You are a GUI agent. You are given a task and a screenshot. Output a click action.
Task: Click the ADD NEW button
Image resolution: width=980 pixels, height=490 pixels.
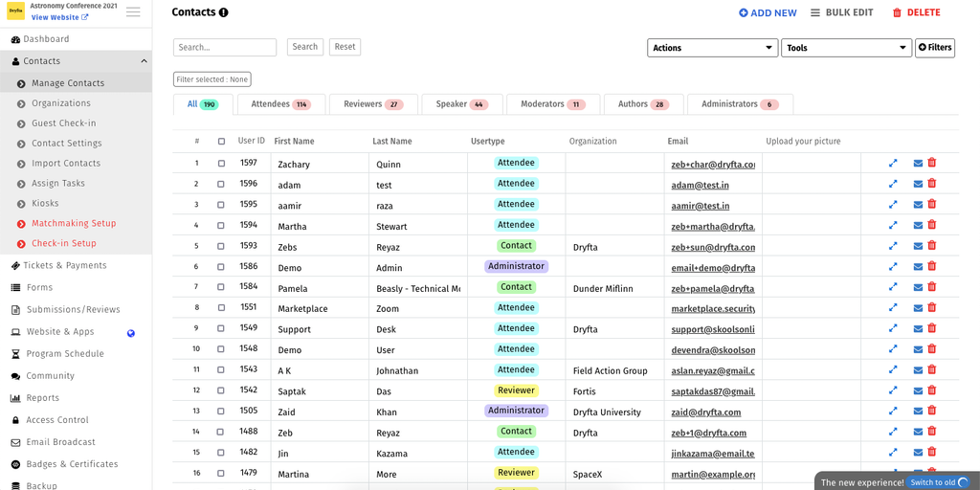(x=768, y=13)
